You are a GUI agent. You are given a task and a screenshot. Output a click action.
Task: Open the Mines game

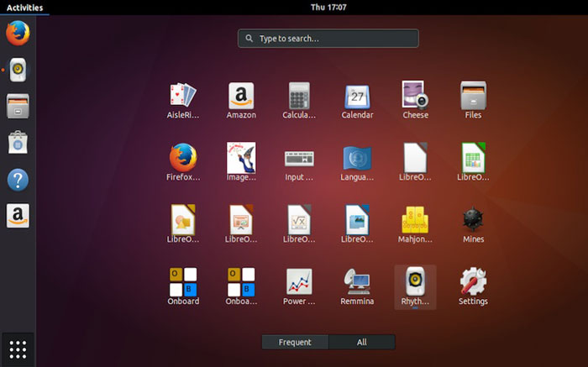(x=473, y=224)
